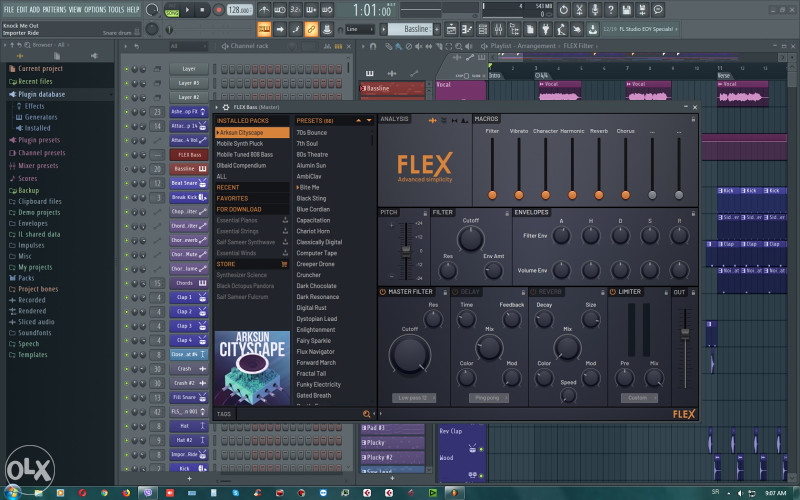Screen dimensions: 800x500
Task: Open the Browser toolbar icon
Action: 514,29
